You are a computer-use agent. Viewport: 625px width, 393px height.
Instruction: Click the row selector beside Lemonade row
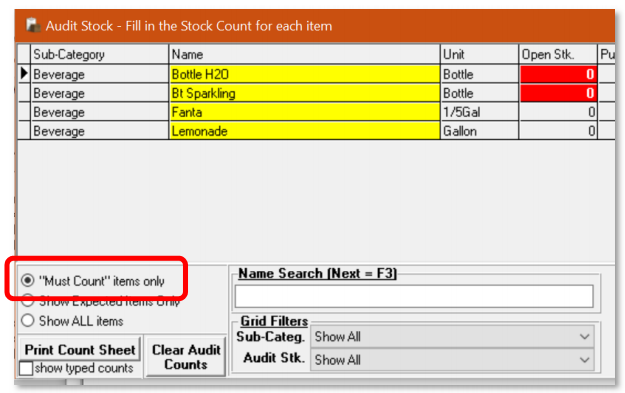24,131
